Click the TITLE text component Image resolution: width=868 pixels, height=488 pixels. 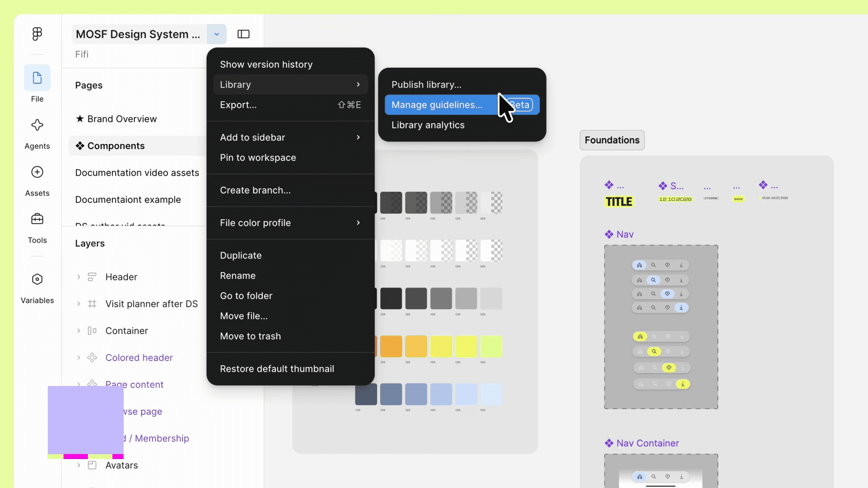click(x=619, y=202)
